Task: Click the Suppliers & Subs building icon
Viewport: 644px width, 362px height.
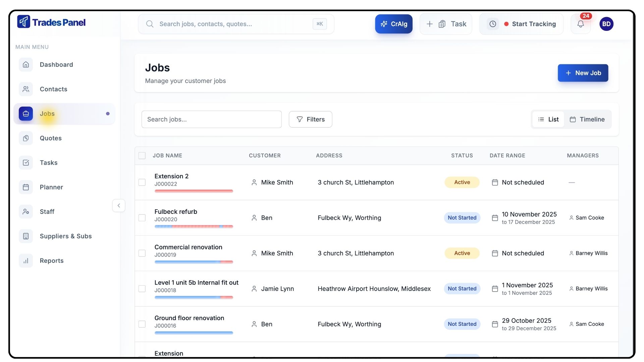Action: pyautogui.click(x=26, y=236)
